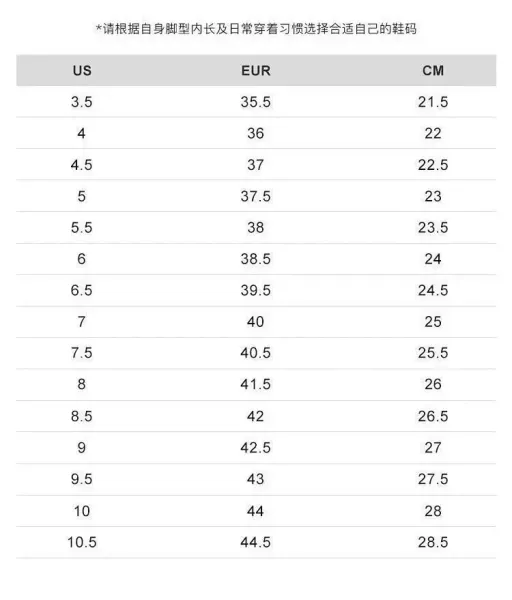This screenshot has width=512, height=600.
Task: Select EUR 39.5 cell
Action: click(255, 290)
